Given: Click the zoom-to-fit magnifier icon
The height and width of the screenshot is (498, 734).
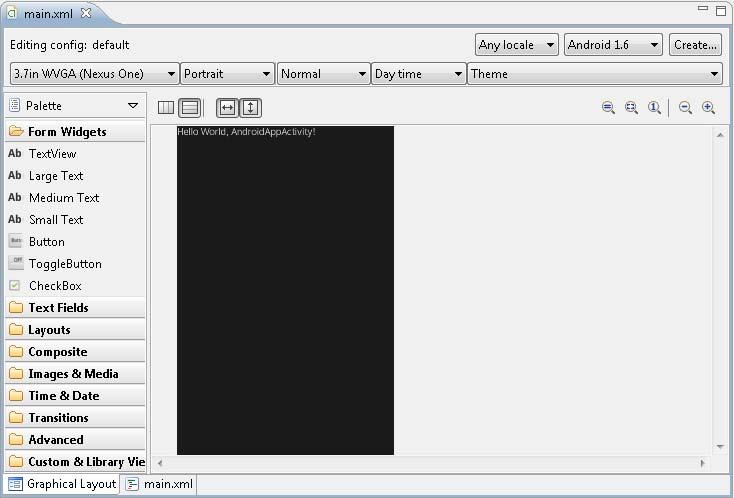Looking at the screenshot, I should 631,108.
